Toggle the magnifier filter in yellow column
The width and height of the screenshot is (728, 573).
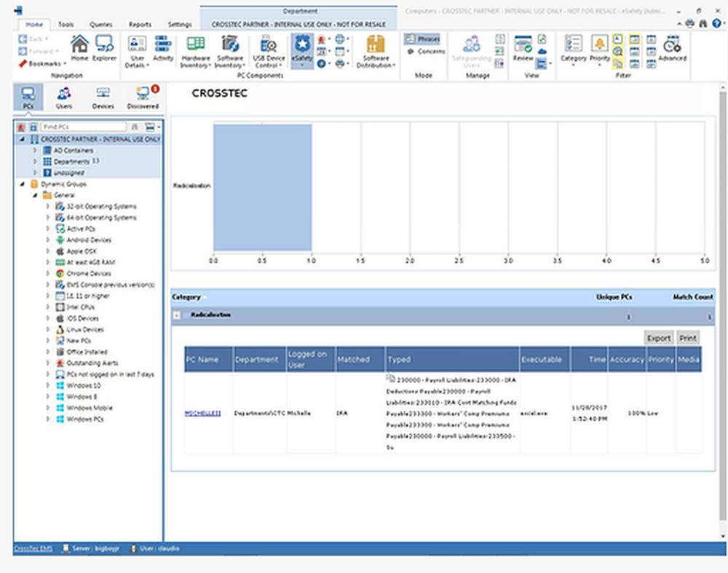click(x=618, y=52)
